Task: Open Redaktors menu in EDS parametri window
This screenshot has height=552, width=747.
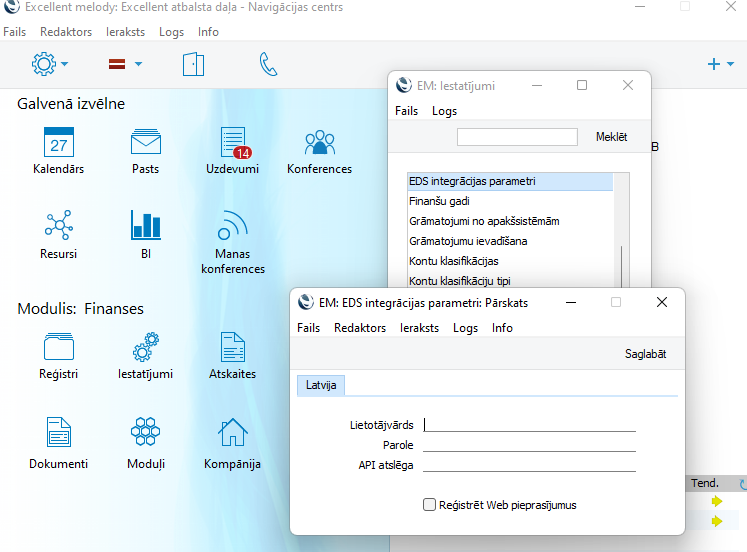Action: click(360, 328)
